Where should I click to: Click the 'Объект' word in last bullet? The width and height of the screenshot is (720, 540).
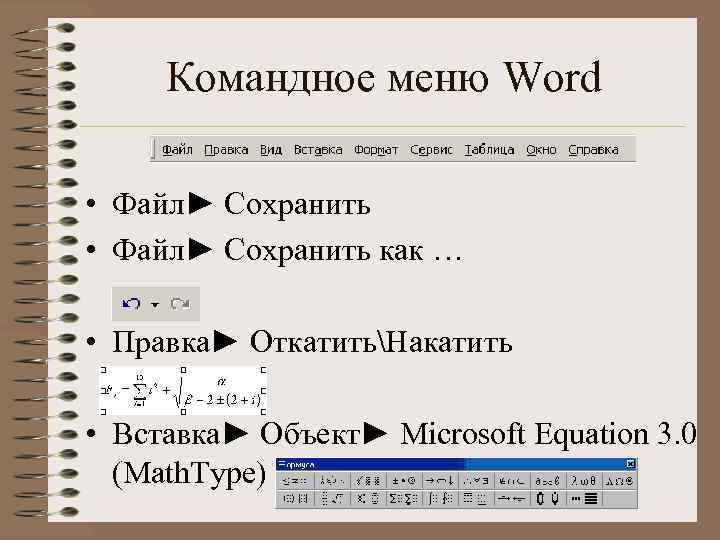309,434
